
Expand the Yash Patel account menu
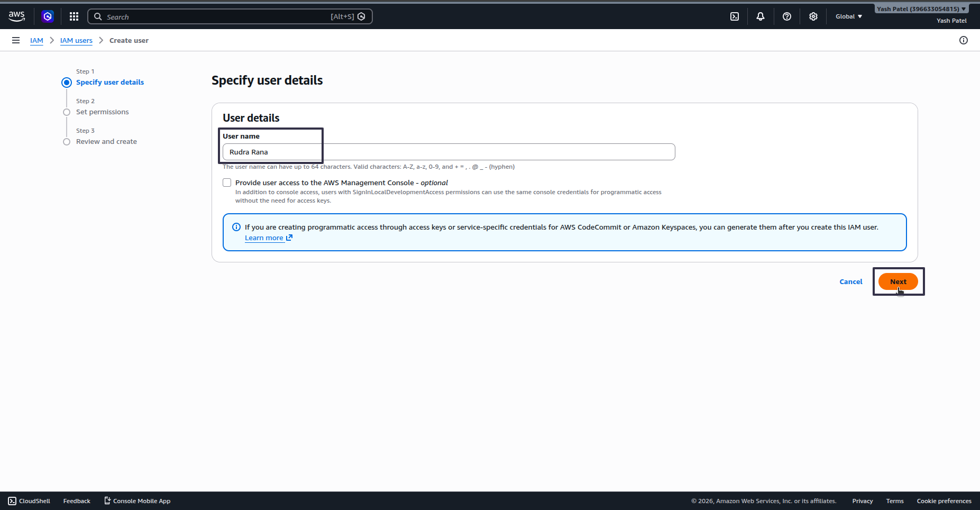pyautogui.click(x=921, y=9)
